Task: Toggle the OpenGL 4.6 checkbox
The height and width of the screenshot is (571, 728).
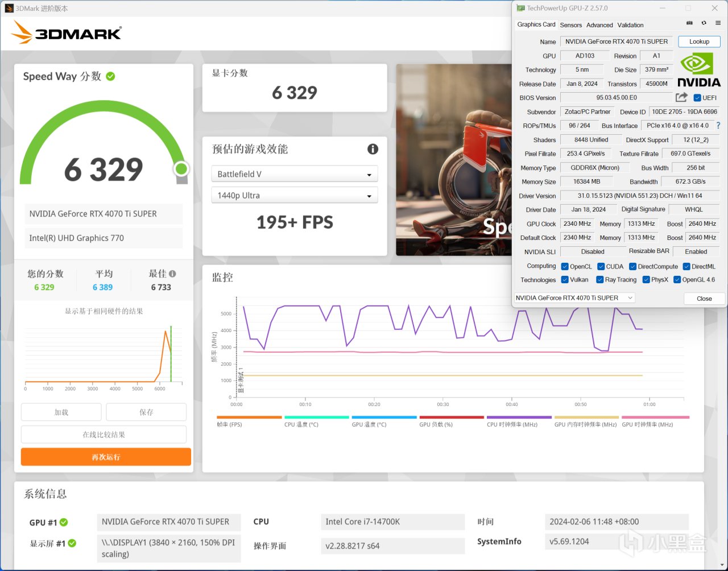Action: (x=677, y=280)
